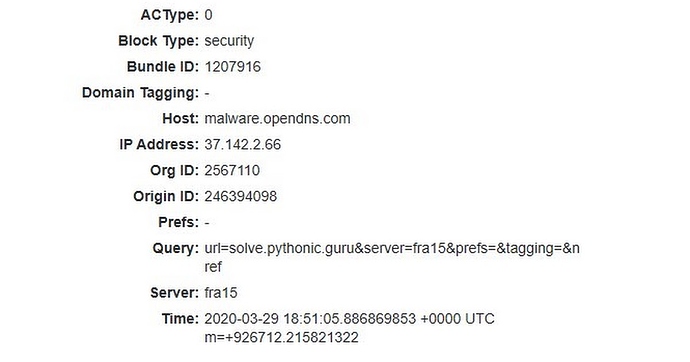Select the m=+926712.215821322 text

281,338
